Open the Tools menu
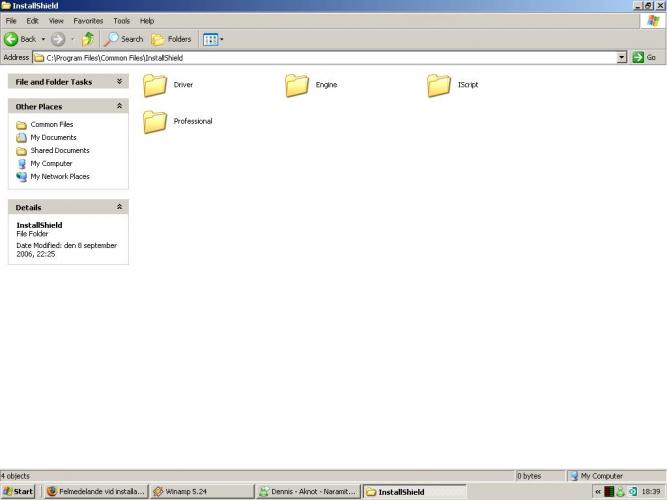667x500 pixels. [121, 20]
